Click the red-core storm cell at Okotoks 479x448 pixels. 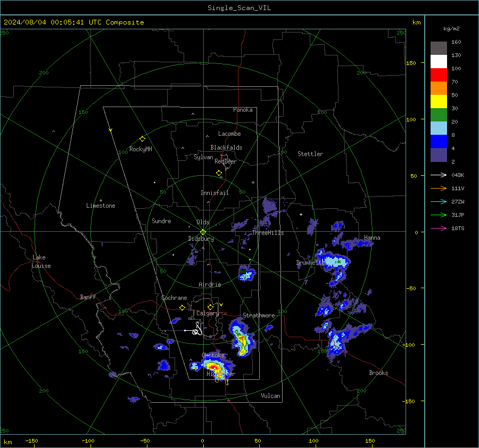point(214,367)
